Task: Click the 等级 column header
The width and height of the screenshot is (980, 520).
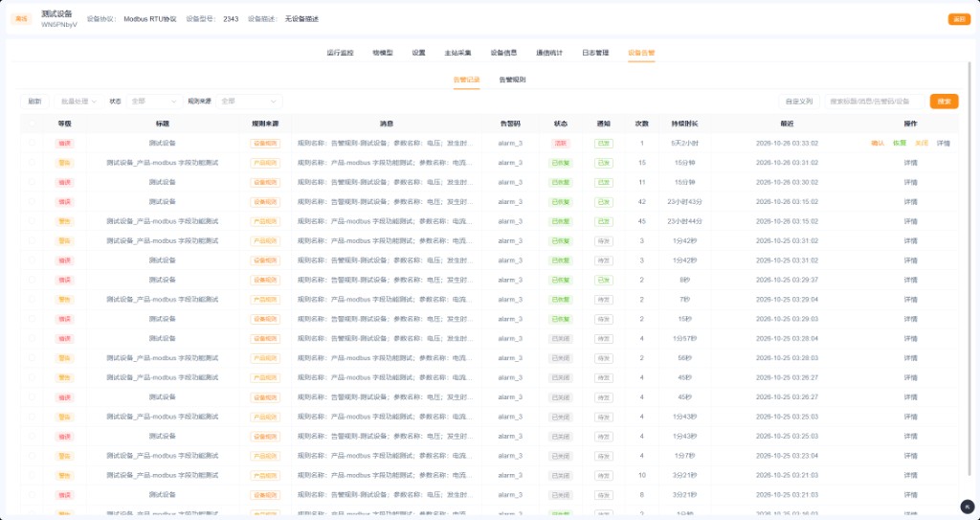Action: [64, 124]
